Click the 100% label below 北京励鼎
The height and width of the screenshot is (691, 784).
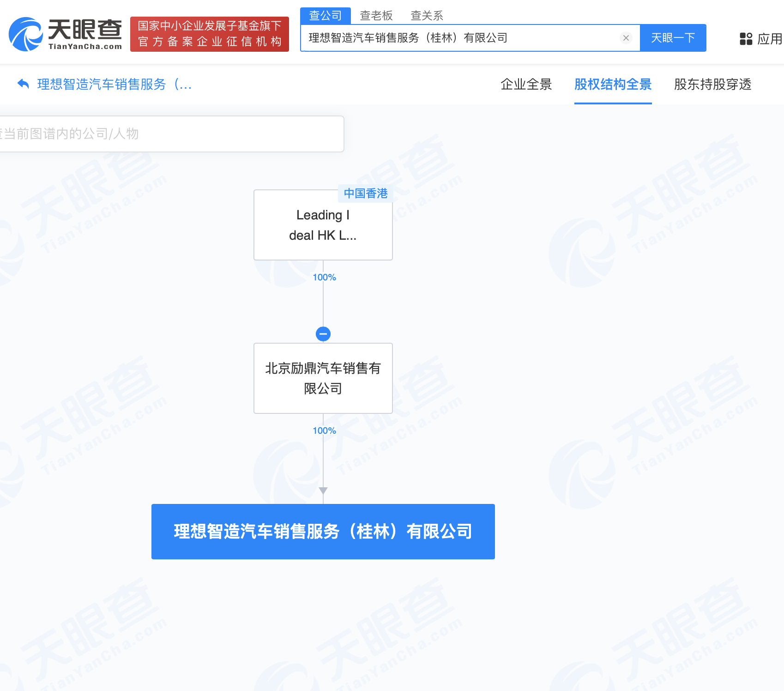pos(324,430)
